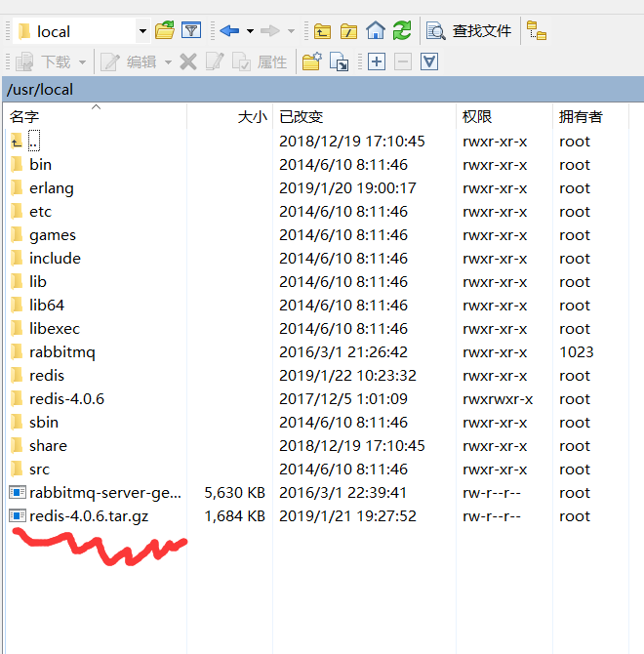
Task: Open the forward history dropdown arrow
Action: point(291,31)
